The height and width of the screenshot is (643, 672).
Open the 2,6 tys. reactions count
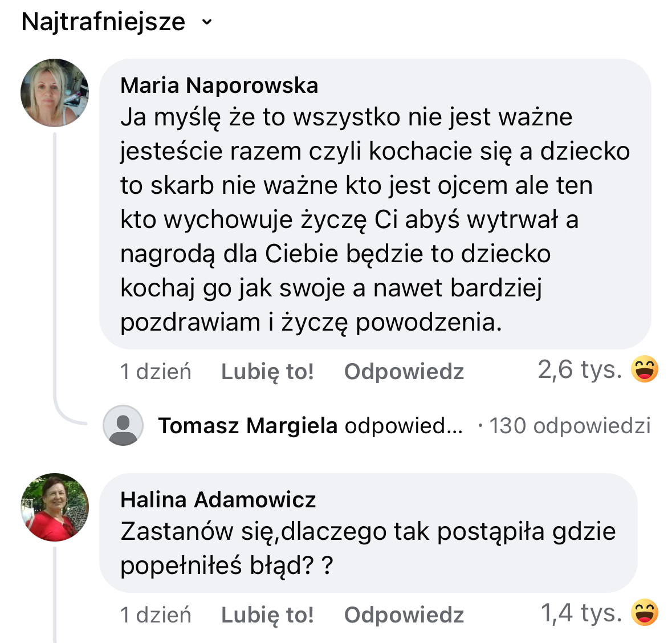coord(580,370)
